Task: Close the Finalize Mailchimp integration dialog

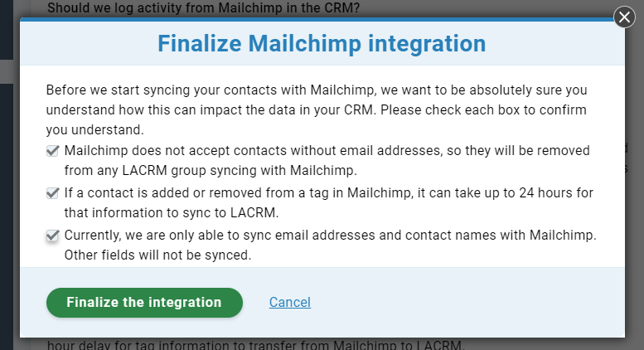Action: click(624, 17)
